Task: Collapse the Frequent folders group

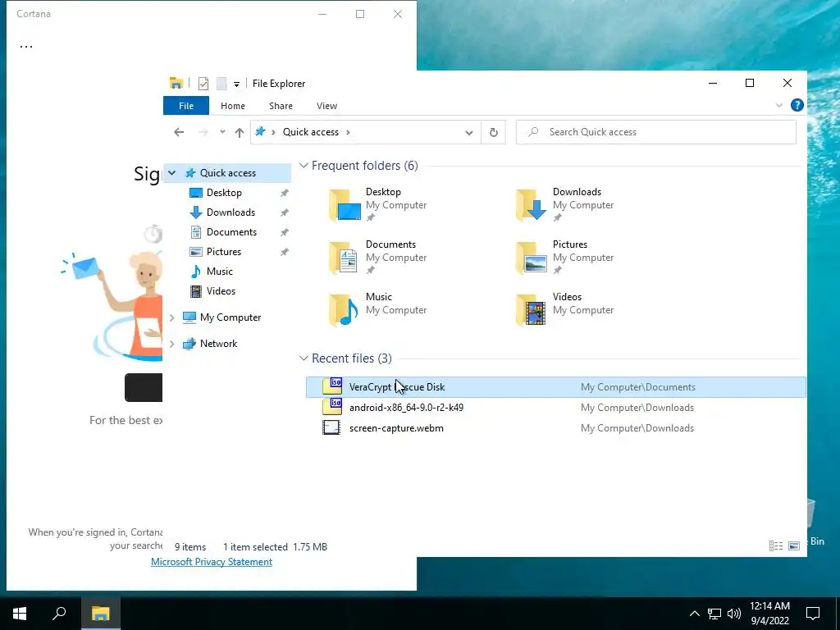Action: coord(304,166)
